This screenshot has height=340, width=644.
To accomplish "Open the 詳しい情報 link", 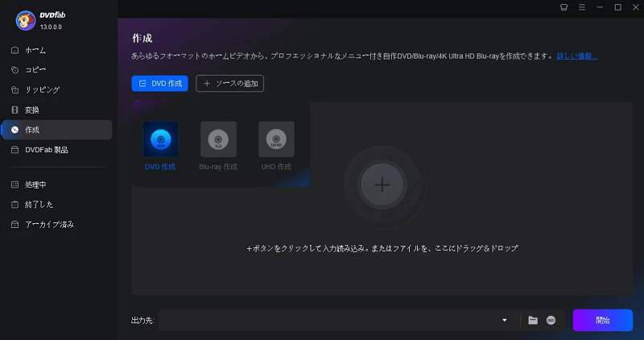I will (x=577, y=56).
